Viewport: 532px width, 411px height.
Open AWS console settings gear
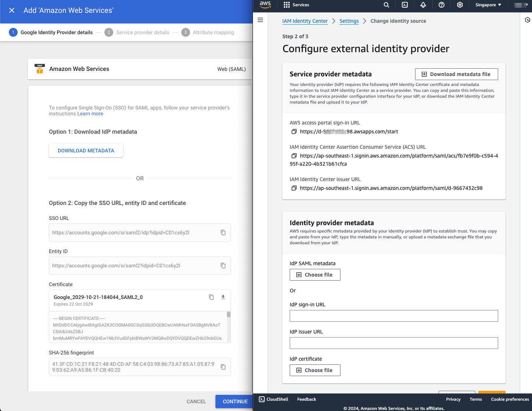tap(460, 5)
